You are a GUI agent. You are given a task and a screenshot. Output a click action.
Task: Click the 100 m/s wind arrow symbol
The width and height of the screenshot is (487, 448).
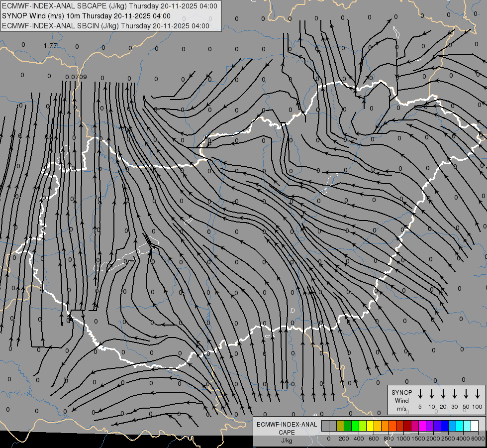pyautogui.click(x=478, y=394)
